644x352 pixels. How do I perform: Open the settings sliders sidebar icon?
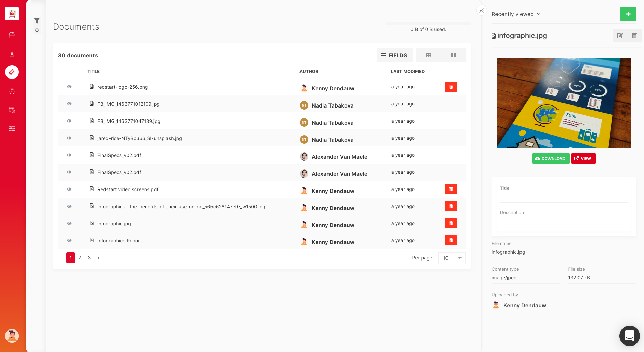(x=12, y=129)
